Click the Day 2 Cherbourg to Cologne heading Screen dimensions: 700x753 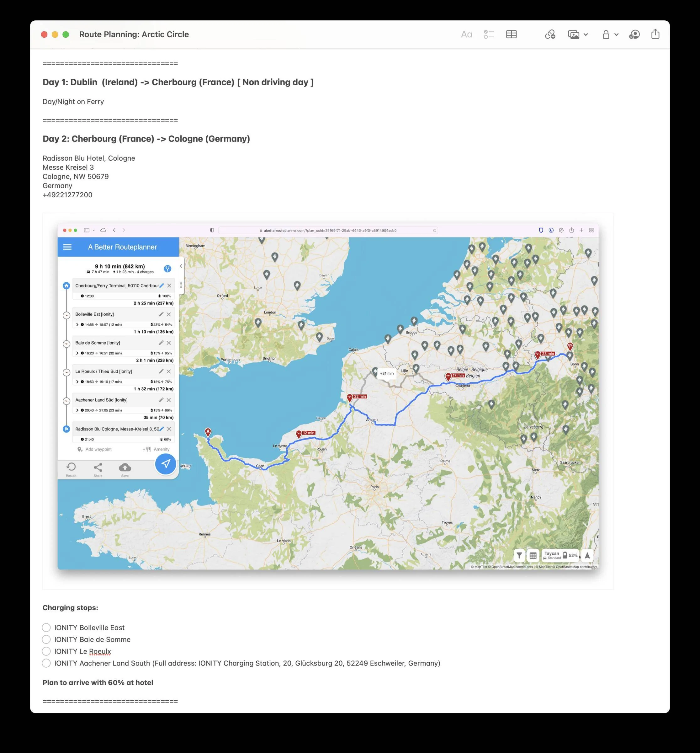pyautogui.click(x=146, y=139)
